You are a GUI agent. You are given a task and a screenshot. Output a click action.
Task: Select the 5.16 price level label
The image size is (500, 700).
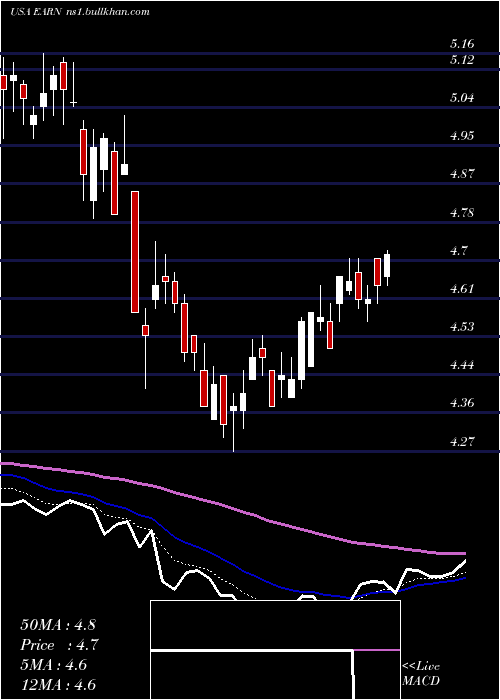[x=462, y=44]
